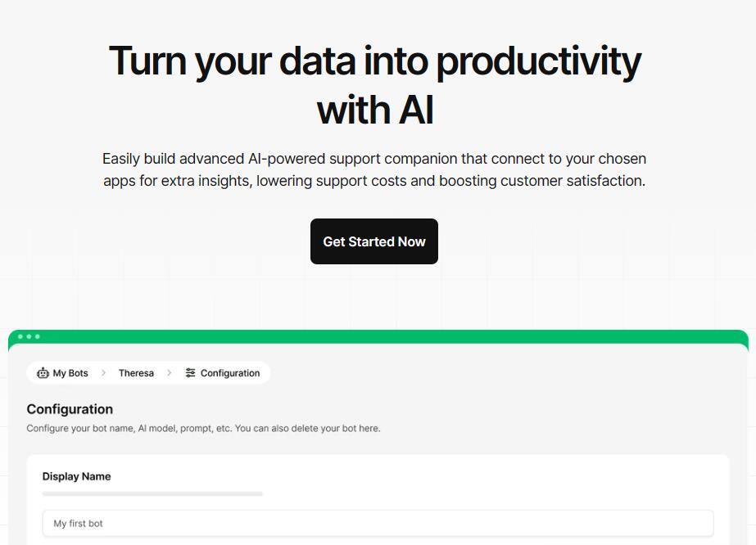
Task: Click the robot icon beside My Bots
Action: coord(43,373)
